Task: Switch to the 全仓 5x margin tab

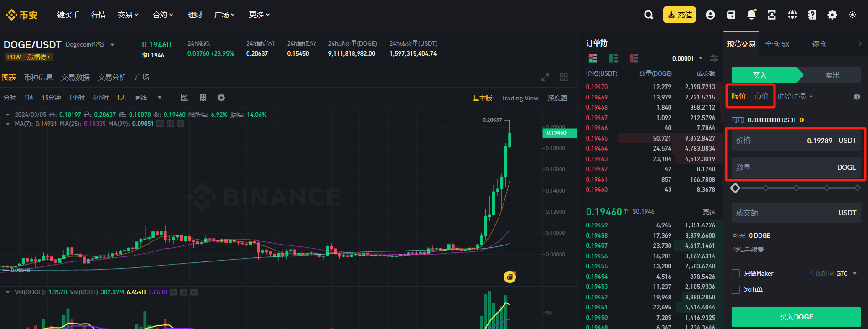Action: point(777,44)
